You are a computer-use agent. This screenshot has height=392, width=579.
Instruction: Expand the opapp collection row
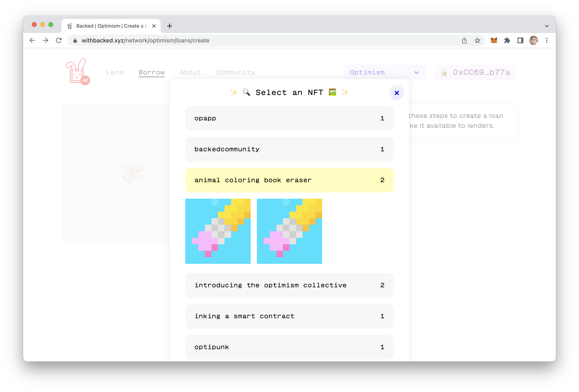pyautogui.click(x=289, y=118)
